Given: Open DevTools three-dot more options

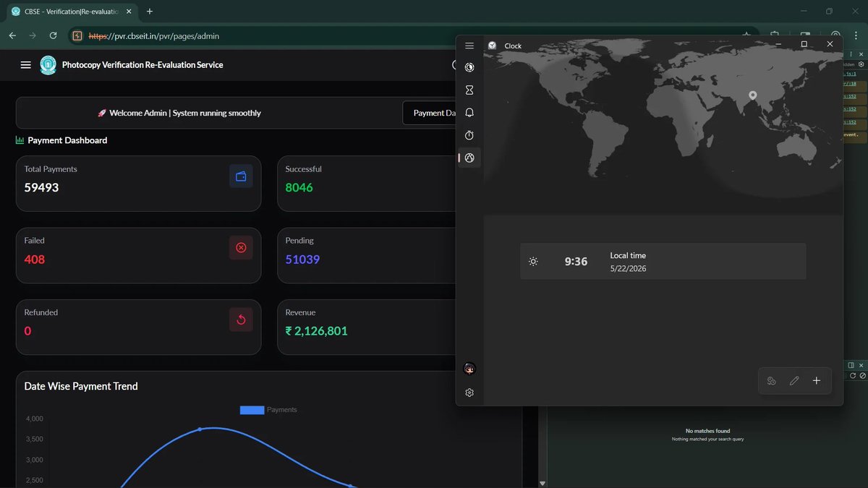Looking at the screenshot, I should (852, 54).
